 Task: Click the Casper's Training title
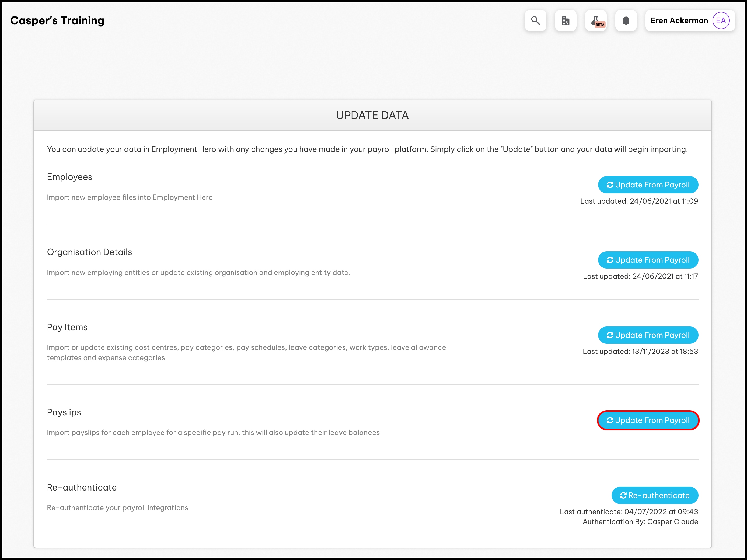pyautogui.click(x=57, y=20)
